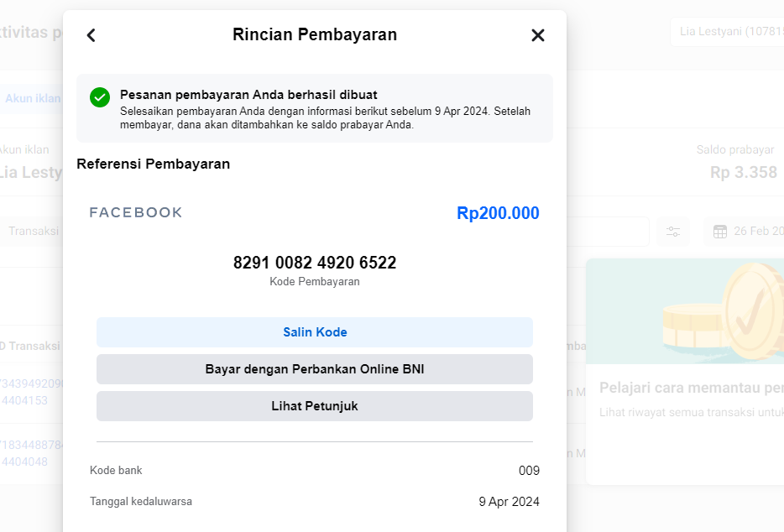The width and height of the screenshot is (784, 532).
Task: Click the ID Transaksi column header
Action: [x=30, y=346]
